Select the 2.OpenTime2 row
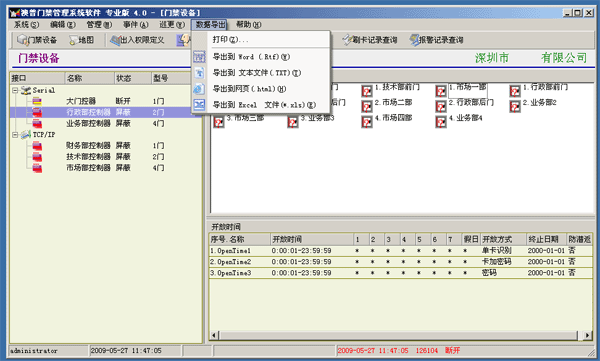600x361 pixels. 401,262
